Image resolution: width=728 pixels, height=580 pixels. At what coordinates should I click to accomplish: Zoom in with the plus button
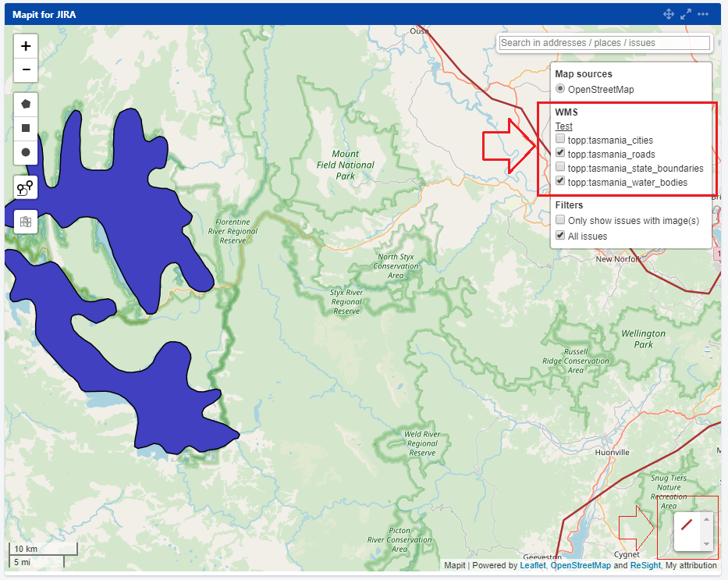coord(26,46)
